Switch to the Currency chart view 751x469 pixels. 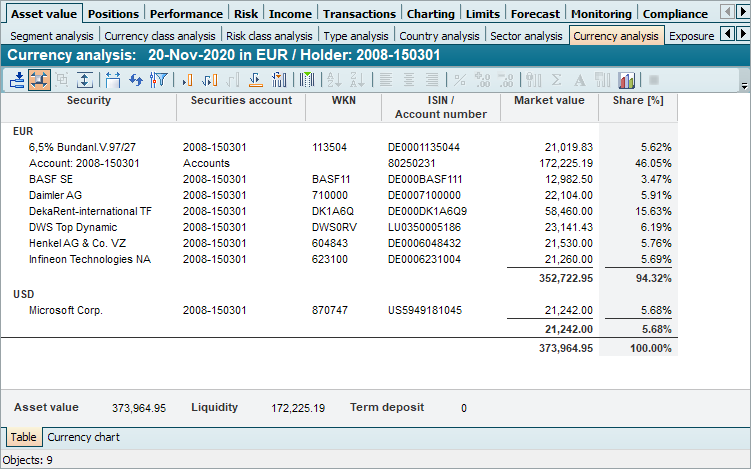click(83, 437)
